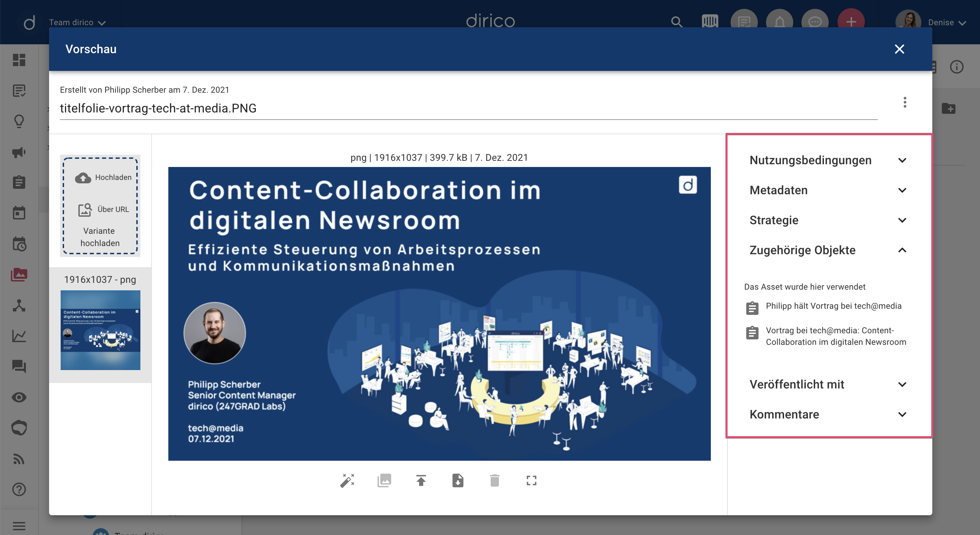Expand the Kommentare section

coord(829,414)
